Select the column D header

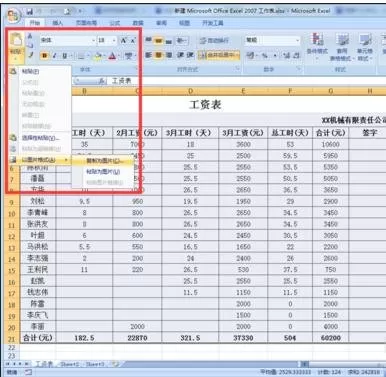click(x=190, y=91)
